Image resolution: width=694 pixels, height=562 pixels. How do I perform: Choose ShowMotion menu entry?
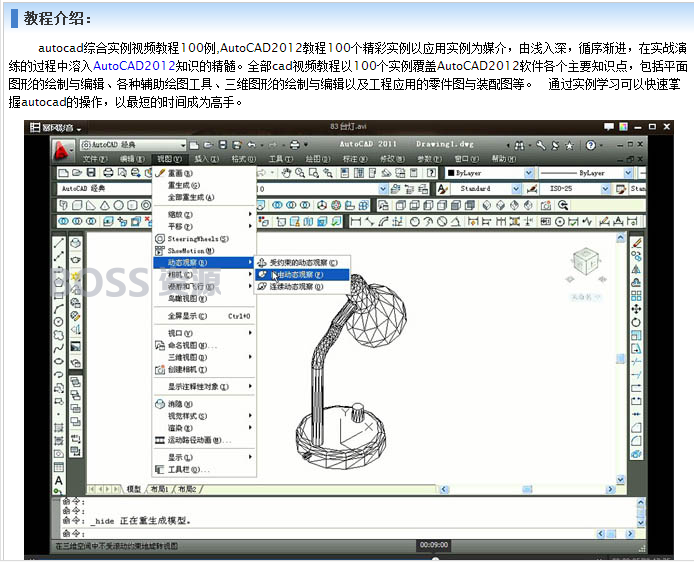coord(204,250)
